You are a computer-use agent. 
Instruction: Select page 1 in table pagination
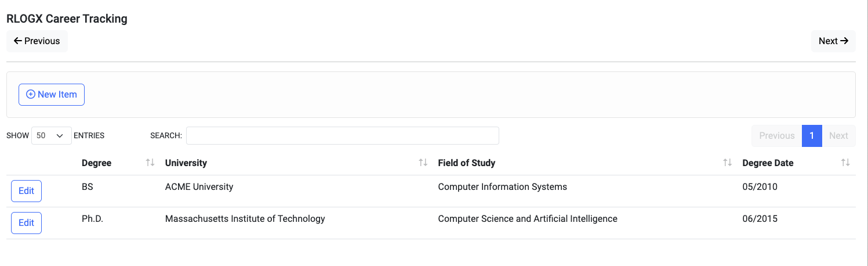click(x=812, y=135)
